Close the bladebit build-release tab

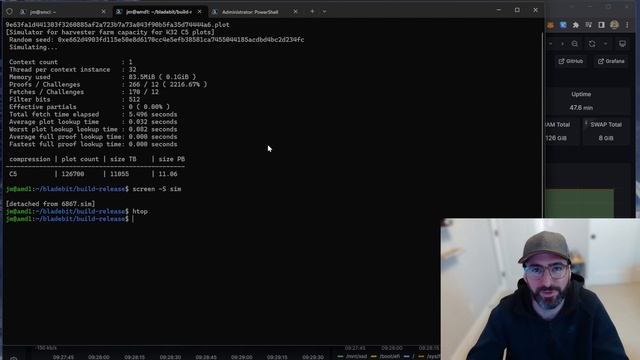click(x=200, y=12)
